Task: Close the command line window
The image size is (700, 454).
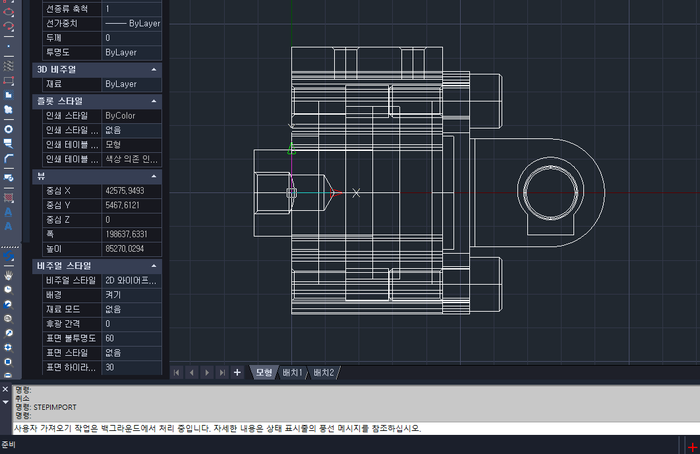Action: pyautogui.click(x=5, y=389)
